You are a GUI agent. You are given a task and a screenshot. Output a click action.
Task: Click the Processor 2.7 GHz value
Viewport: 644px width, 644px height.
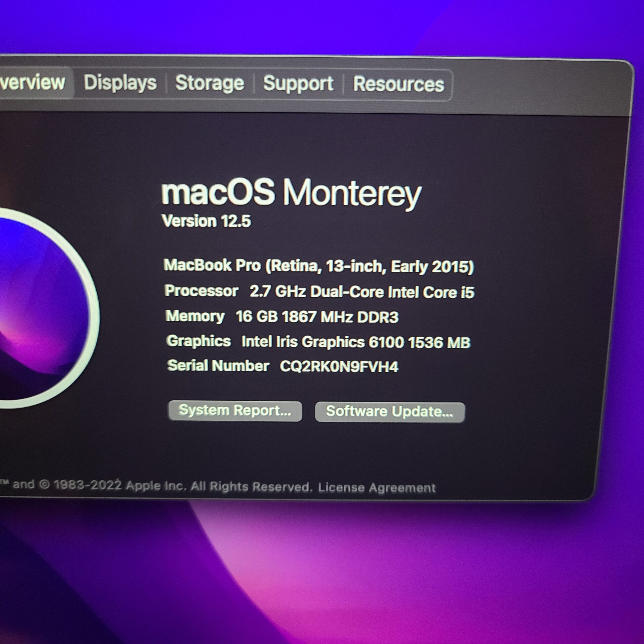[362, 292]
